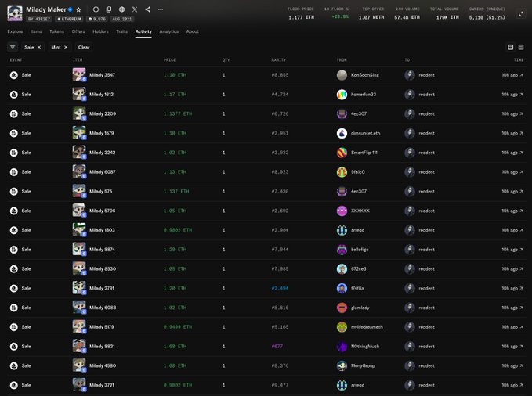The width and height of the screenshot is (532, 396).
Task: Open the Milady 1579 thumbnail
Action: [79, 133]
